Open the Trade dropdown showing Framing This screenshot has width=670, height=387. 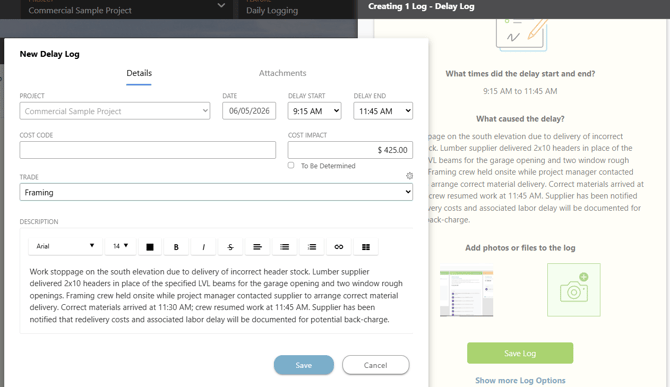216,192
